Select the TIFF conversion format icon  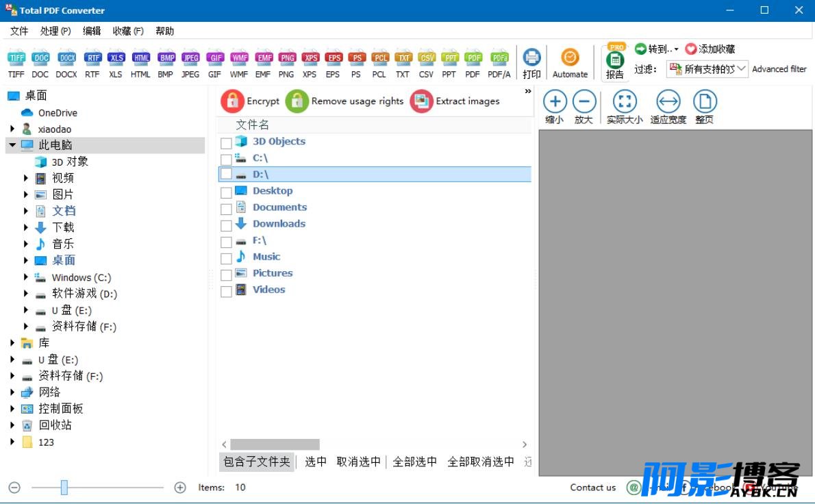[x=16, y=58]
